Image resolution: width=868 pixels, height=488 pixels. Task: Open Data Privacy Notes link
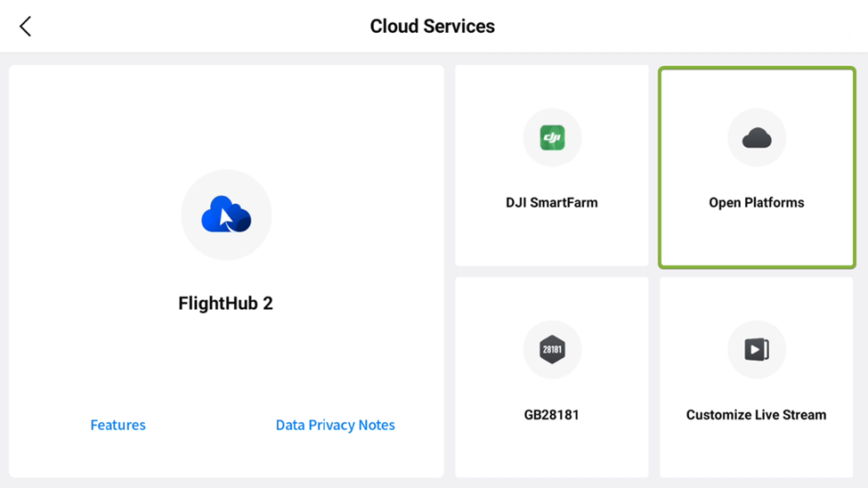[336, 425]
